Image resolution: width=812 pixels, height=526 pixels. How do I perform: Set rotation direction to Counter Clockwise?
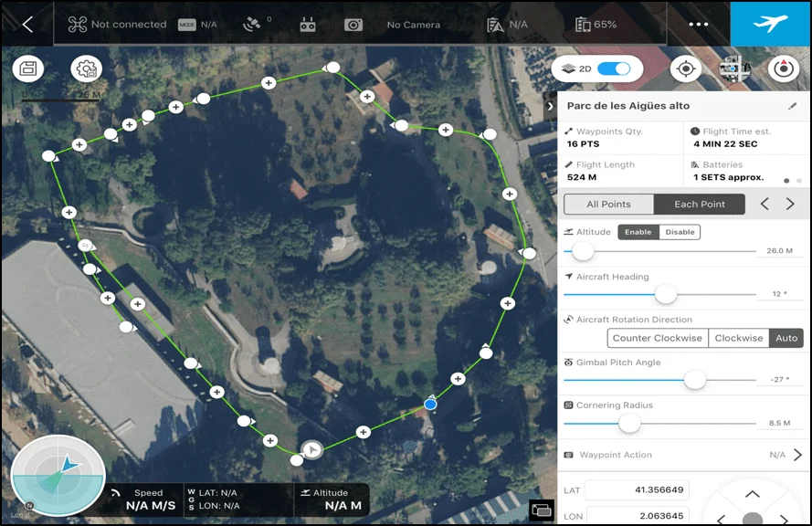pos(657,338)
